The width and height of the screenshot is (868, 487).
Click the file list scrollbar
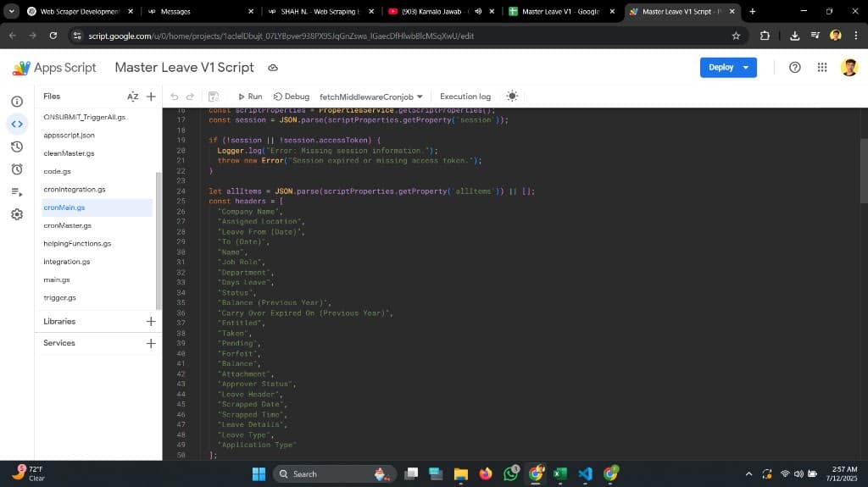pyautogui.click(x=159, y=241)
